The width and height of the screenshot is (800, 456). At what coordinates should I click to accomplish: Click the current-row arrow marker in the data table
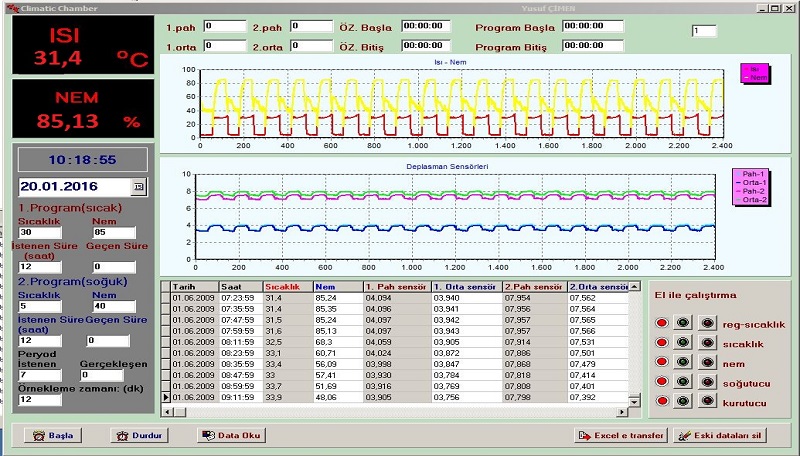(x=165, y=397)
